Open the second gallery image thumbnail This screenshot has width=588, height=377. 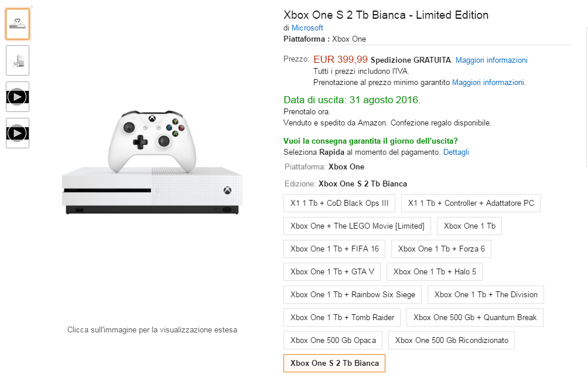(17, 60)
